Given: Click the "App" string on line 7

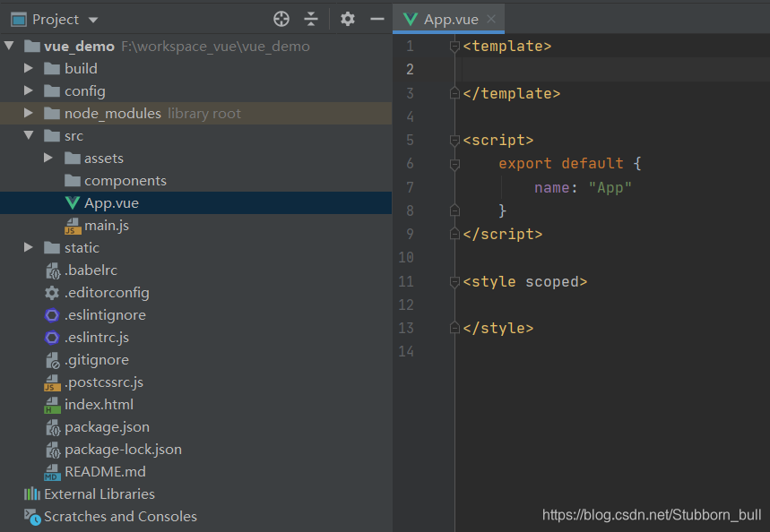Looking at the screenshot, I should 610,187.
